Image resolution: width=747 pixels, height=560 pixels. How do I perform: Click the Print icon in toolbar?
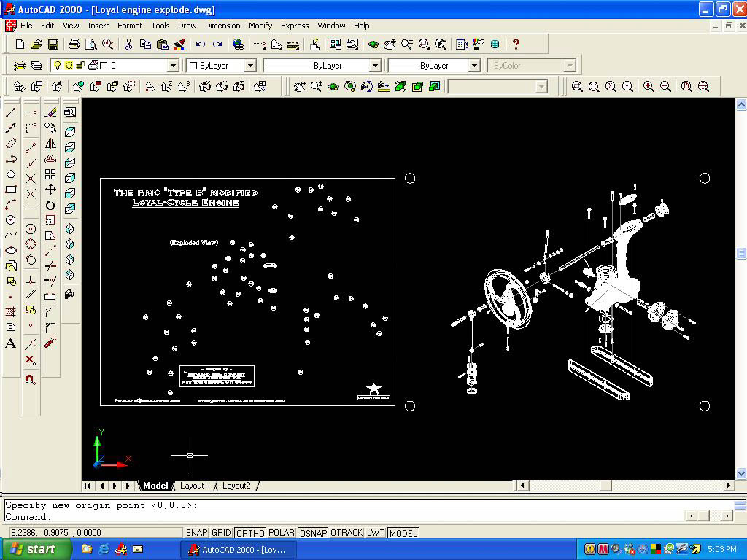click(74, 44)
